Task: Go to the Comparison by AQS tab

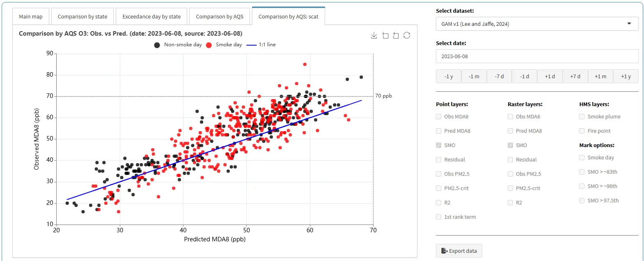Action: (x=220, y=17)
